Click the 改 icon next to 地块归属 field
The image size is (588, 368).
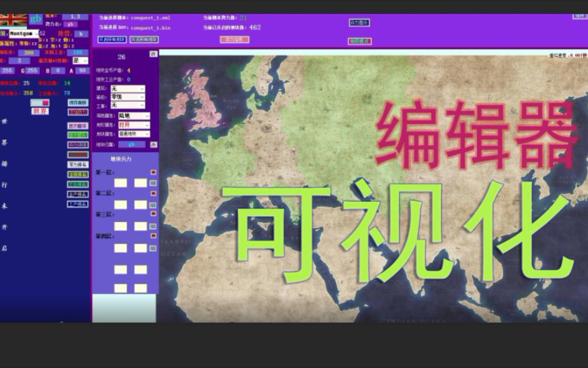click(x=154, y=145)
